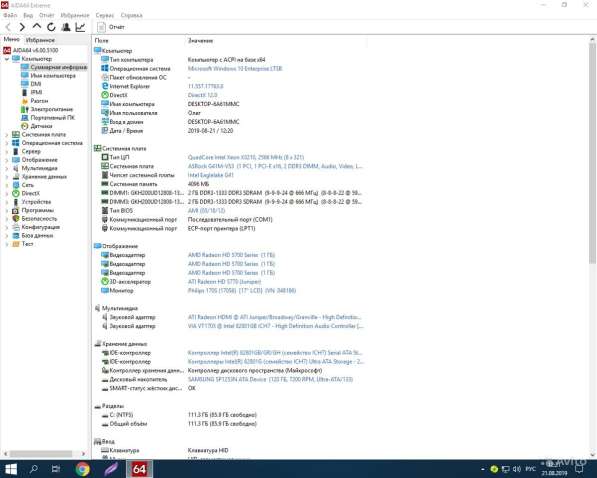Switch to the Избранное sidebar tab
Viewport: 597px width, 478px height.
click(40, 40)
